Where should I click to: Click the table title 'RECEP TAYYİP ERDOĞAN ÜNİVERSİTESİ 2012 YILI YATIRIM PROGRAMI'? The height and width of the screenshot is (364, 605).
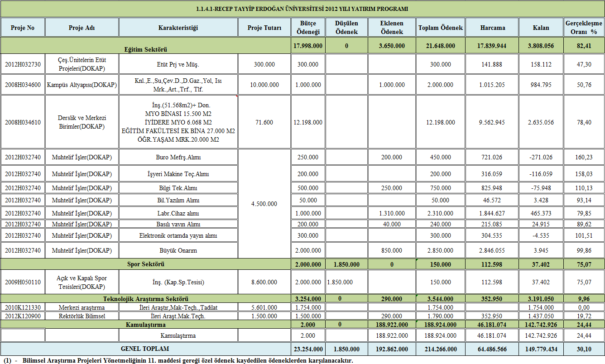click(302, 9)
